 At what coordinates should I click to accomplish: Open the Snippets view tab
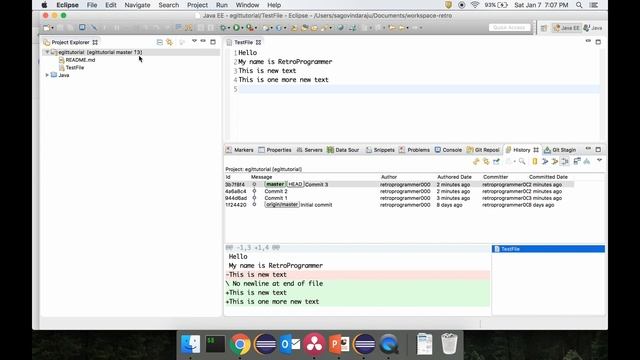pyautogui.click(x=380, y=150)
